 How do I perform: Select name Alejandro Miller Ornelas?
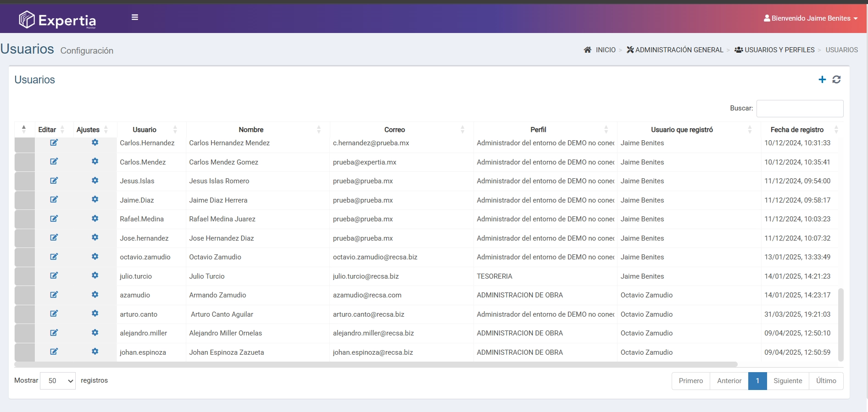pos(226,333)
